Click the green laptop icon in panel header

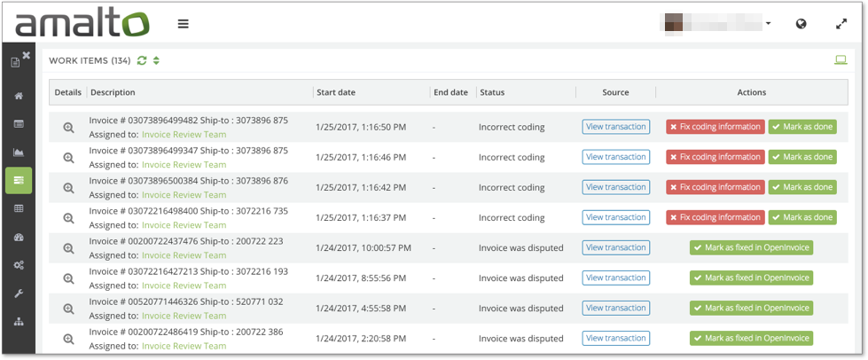tap(841, 60)
